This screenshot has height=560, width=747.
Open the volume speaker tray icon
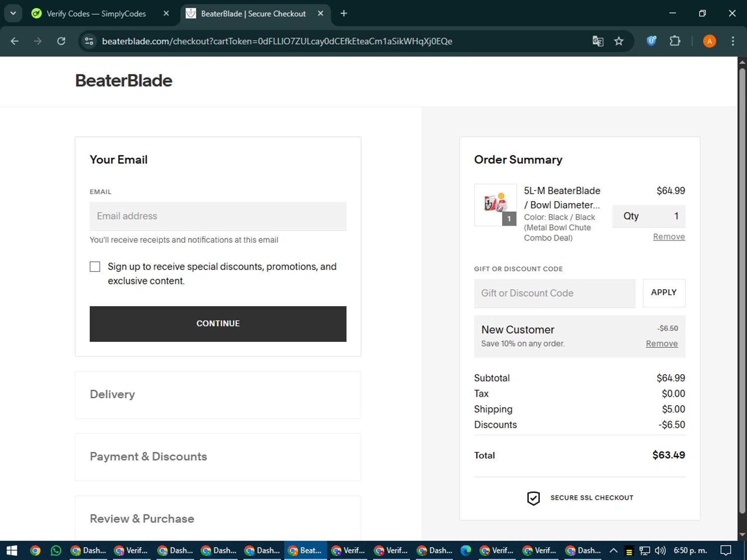coord(660,551)
